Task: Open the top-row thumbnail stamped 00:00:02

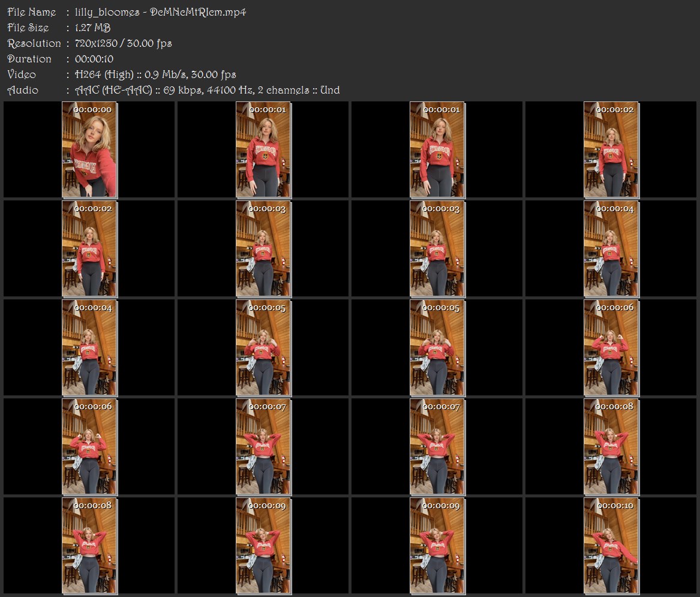Action: click(611, 149)
